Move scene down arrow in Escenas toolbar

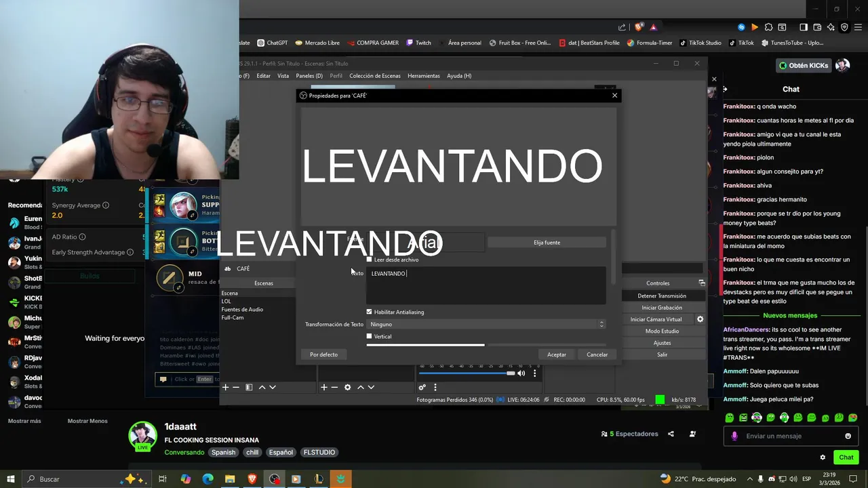click(273, 387)
